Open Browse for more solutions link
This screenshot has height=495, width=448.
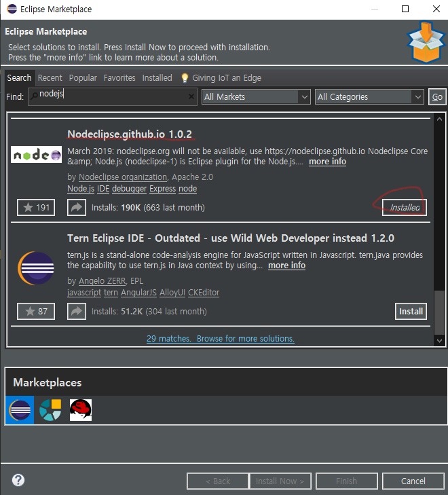coord(246,338)
